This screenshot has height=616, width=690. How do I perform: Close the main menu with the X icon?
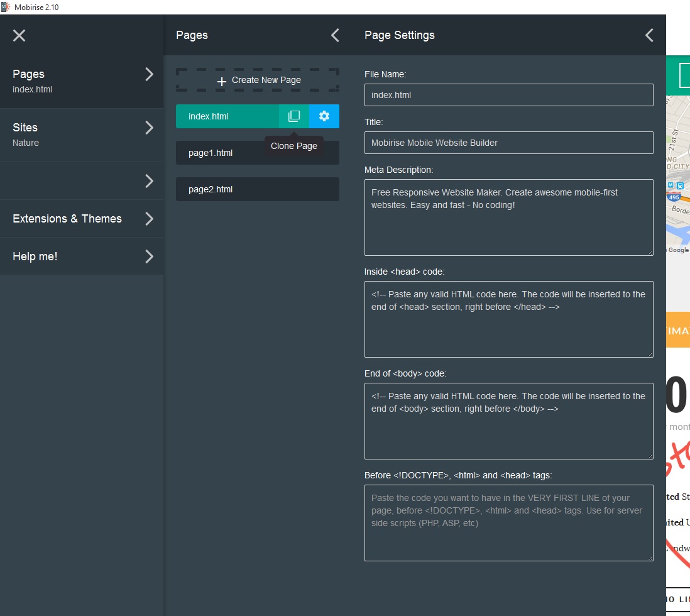tap(19, 35)
